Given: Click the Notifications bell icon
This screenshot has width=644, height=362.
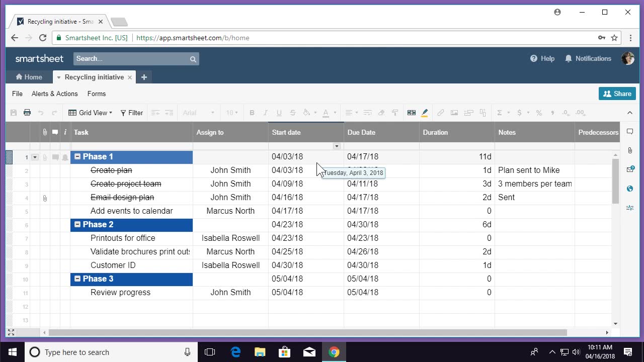Looking at the screenshot, I should tap(569, 59).
